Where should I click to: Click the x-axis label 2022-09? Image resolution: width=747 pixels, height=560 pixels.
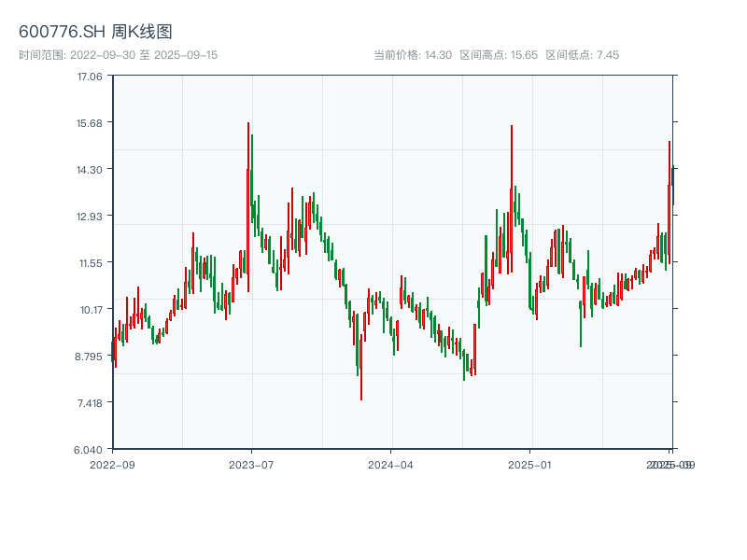coord(112,465)
